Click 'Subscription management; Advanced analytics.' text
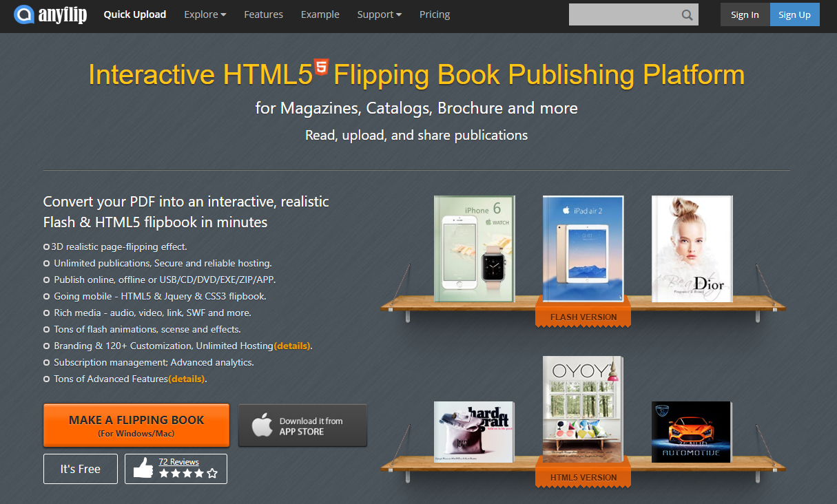Viewport: 837px width, 504px height. click(x=154, y=362)
